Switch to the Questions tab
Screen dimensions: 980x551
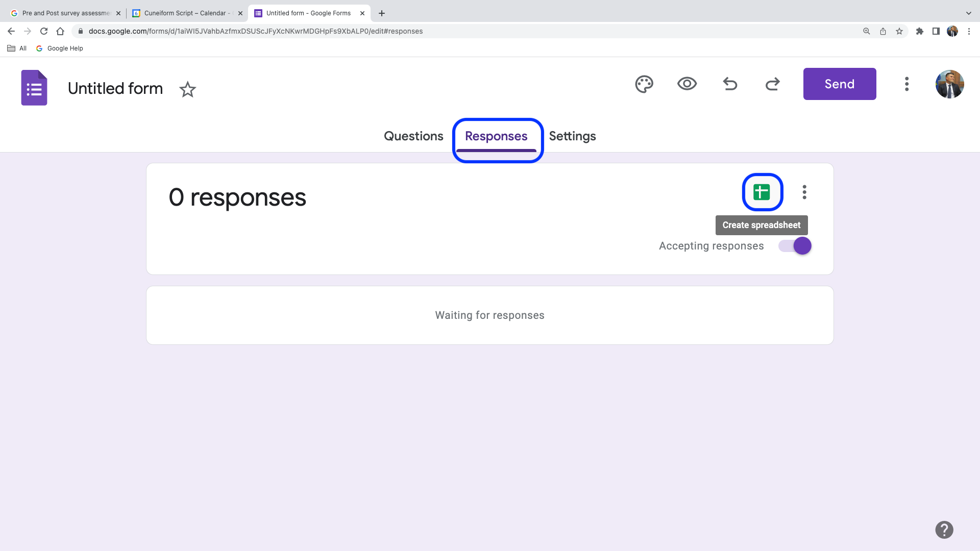click(x=413, y=136)
